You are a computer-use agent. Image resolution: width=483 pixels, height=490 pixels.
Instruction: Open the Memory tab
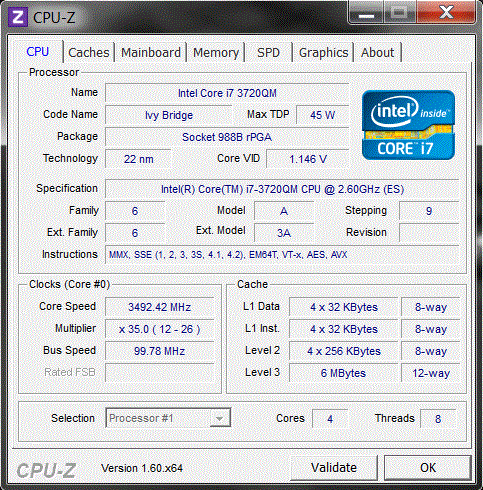(x=216, y=53)
